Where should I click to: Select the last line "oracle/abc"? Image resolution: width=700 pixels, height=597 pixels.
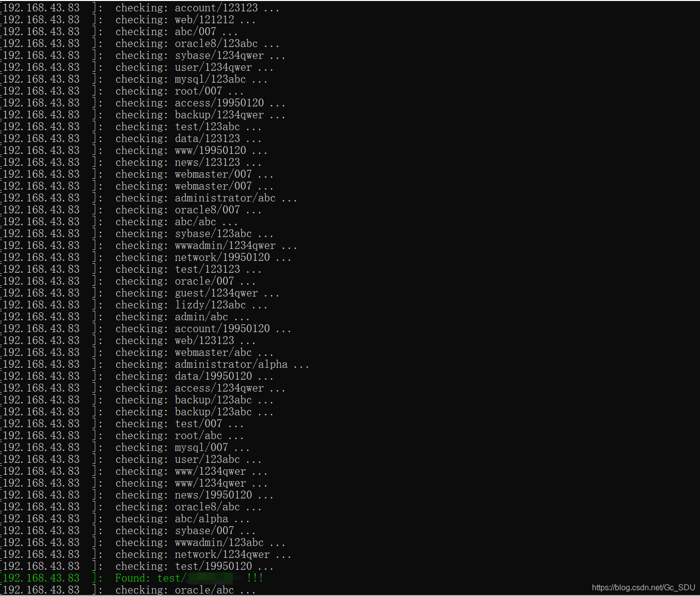click(x=128, y=590)
